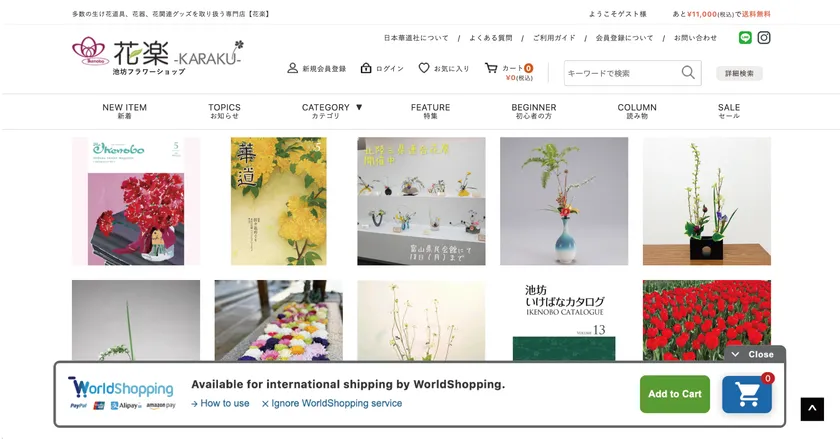Click the padlock login icon
840x439 pixels.
(x=366, y=68)
